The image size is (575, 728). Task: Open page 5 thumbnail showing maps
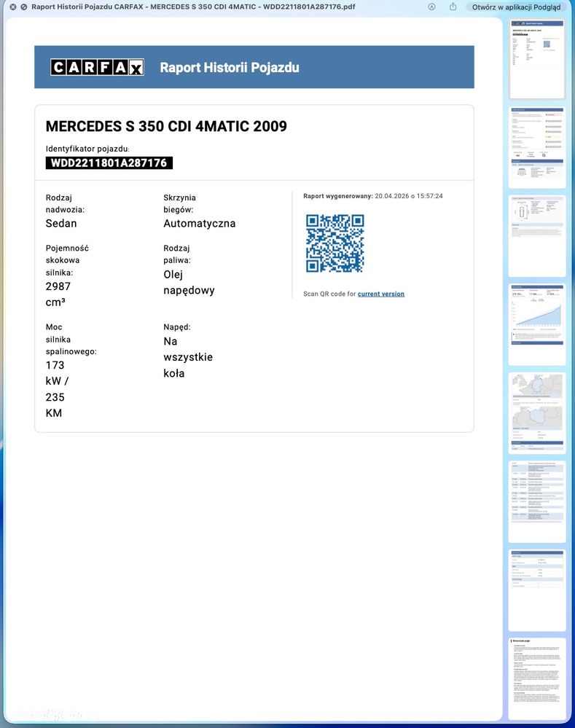pyautogui.click(x=537, y=412)
